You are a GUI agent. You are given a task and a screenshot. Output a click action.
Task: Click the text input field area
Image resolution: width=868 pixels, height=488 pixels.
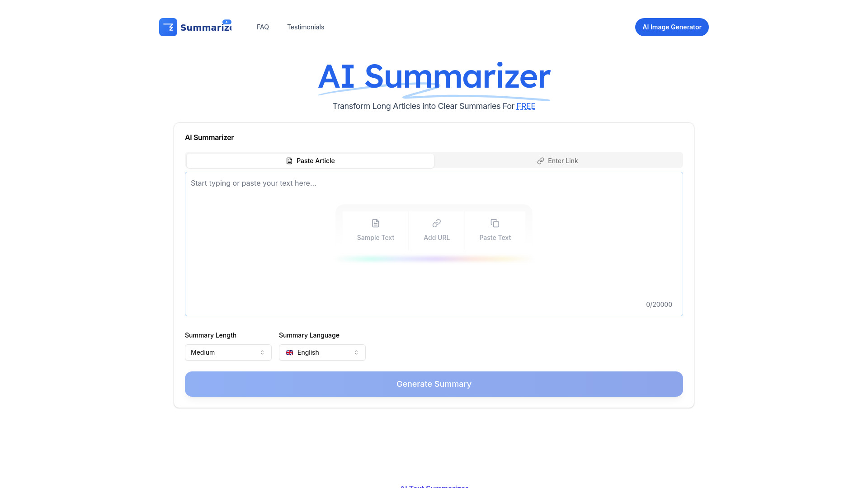(x=434, y=243)
